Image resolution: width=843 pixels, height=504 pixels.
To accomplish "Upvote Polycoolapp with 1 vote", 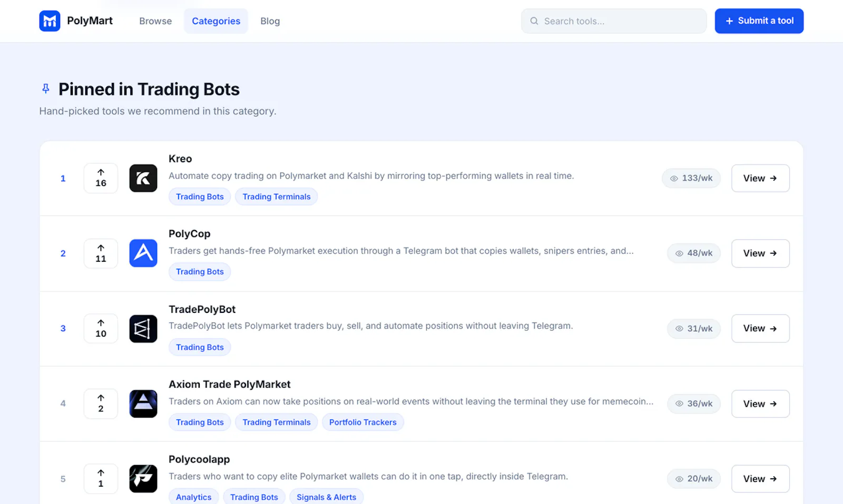I will [101, 479].
